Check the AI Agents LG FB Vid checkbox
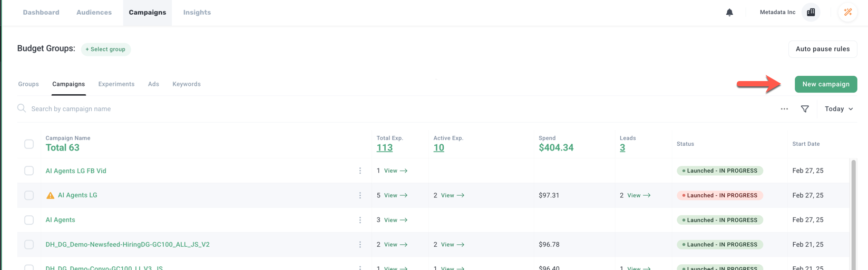This screenshot has width=868, height=270. tap(29, 171)
